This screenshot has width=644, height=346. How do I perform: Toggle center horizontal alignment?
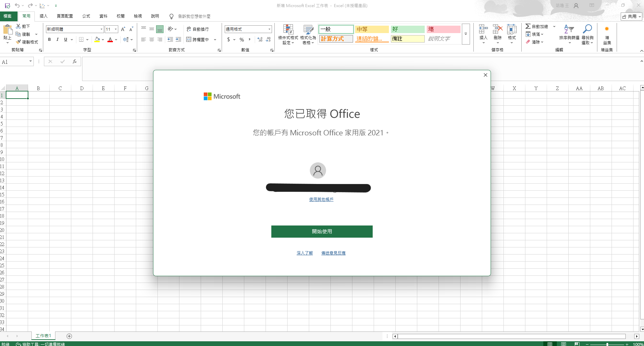click(152, 39)
